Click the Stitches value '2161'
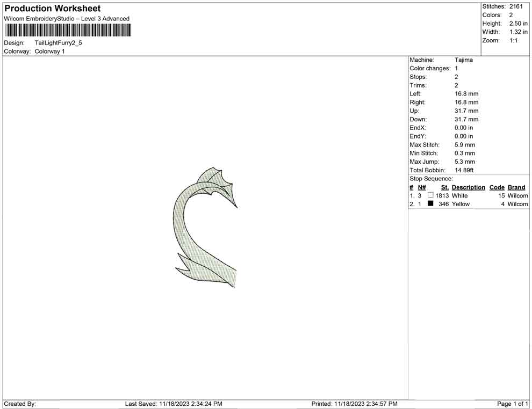 (x=516, y=6)
